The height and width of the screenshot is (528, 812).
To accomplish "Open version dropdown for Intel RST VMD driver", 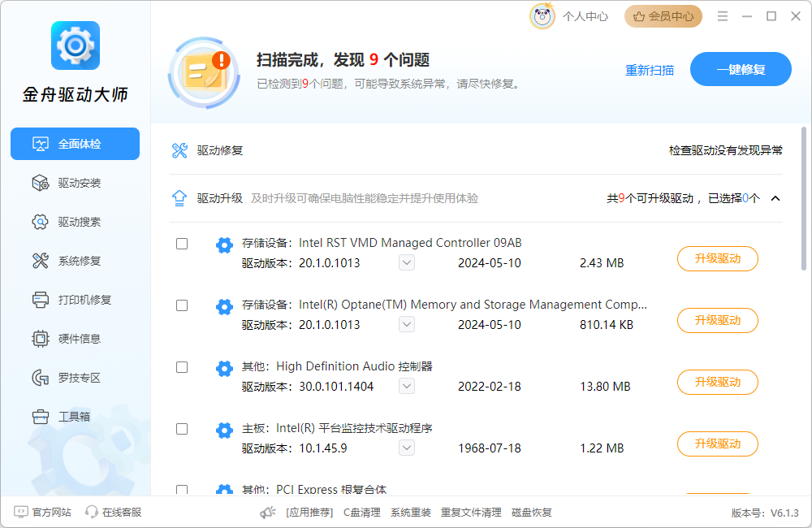I will [x=407, y=262].
